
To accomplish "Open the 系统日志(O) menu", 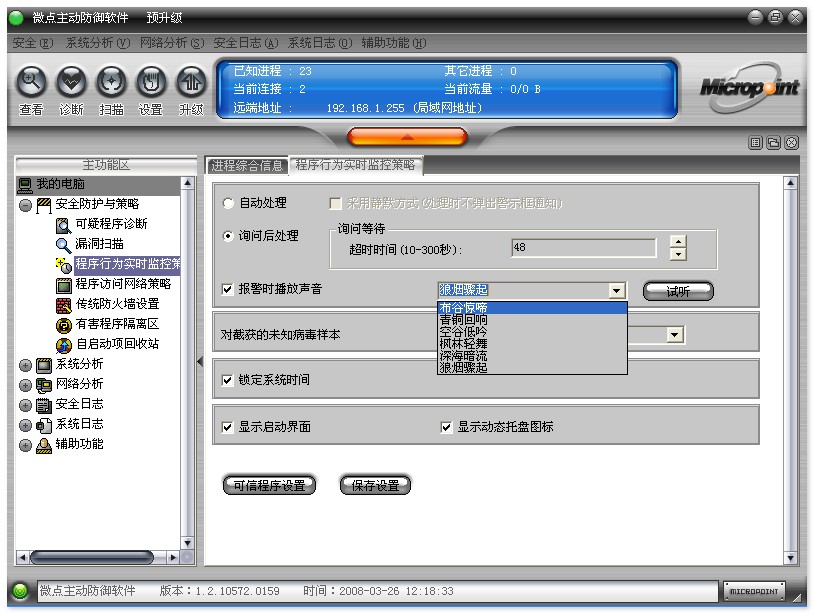I will (320, 43).
